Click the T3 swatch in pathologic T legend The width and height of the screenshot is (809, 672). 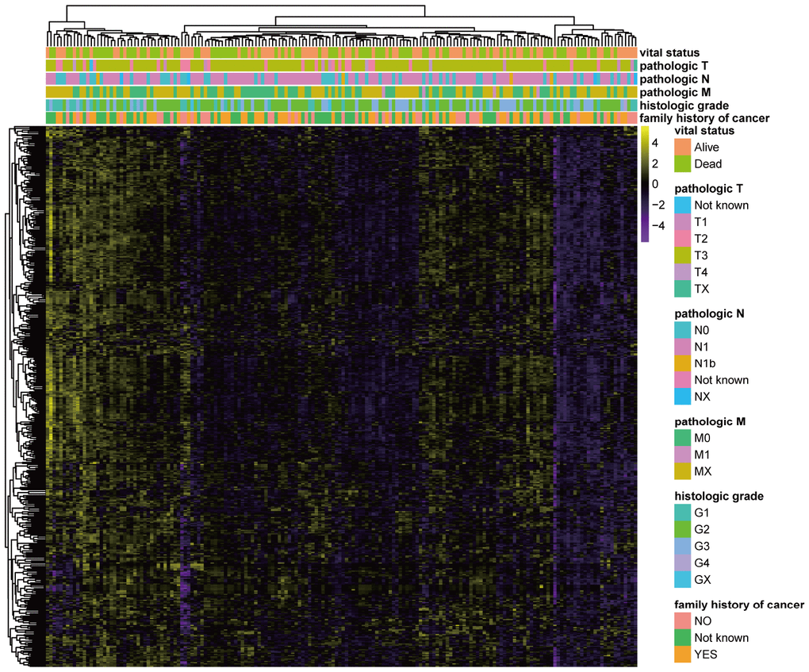click(682, 255)
